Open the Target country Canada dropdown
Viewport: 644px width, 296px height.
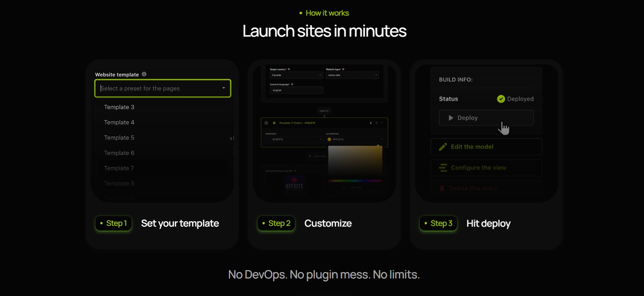pyautogui.click(x=296, y=75)
